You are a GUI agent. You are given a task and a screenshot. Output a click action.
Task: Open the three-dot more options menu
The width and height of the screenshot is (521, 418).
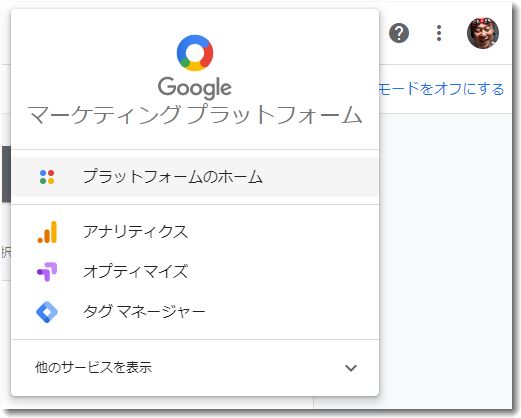[439, 33]
